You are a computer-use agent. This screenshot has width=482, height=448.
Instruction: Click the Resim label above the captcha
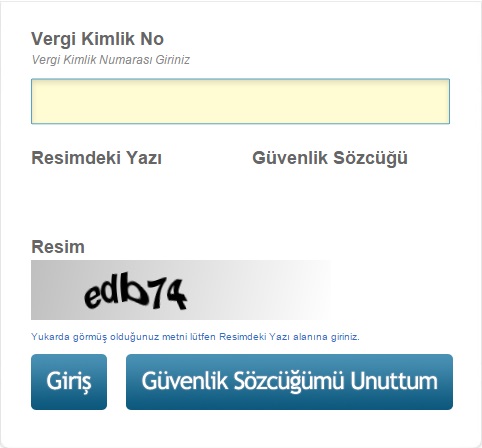pyautogui.click(x=58, y=247)
